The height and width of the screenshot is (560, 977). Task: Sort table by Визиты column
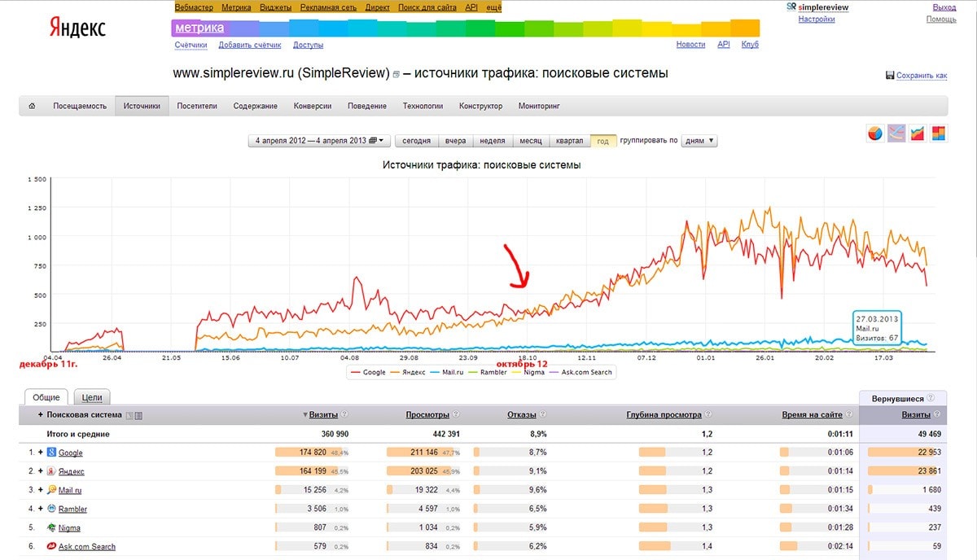[323, 415]
